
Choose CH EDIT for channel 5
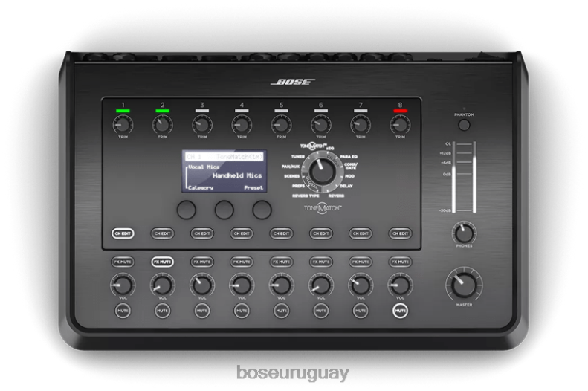coord(281,233)
